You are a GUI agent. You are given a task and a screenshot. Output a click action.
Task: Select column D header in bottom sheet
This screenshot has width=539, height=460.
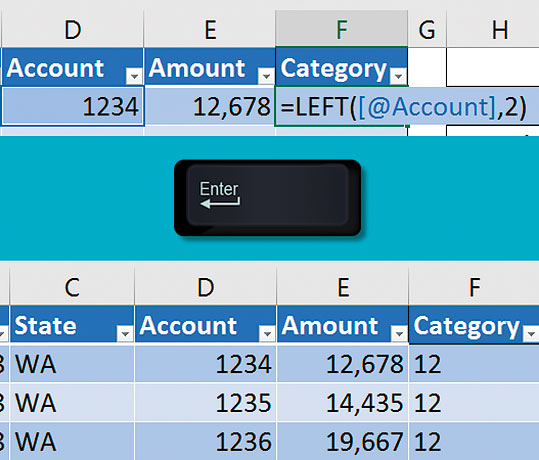[x=205, y=287]
